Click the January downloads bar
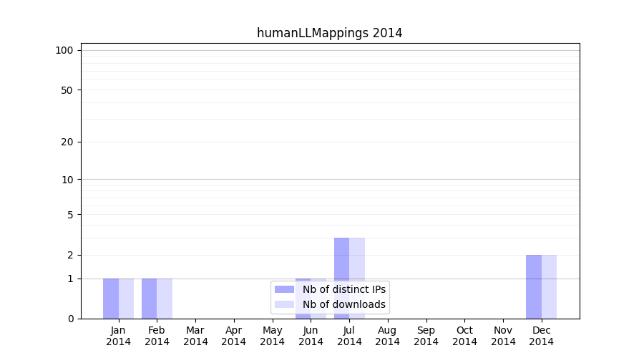Image resolution: width=644 pixels, height=358 pixels. point(126,299)
